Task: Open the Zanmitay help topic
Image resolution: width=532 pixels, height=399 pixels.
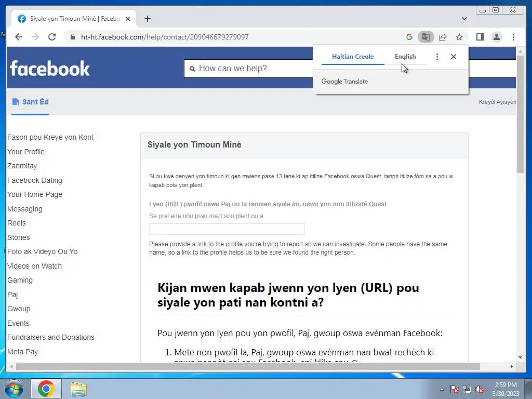Action: coord(22,166)
